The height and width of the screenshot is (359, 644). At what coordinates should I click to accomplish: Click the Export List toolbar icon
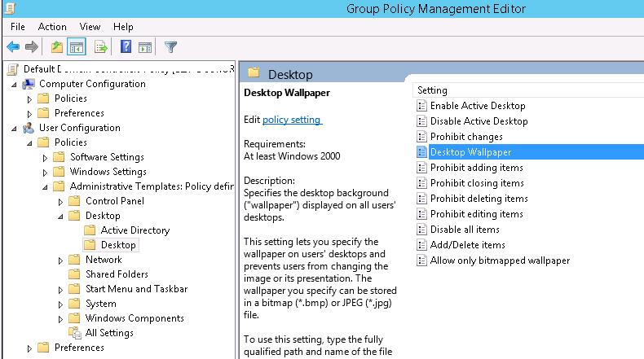[101, 47]
